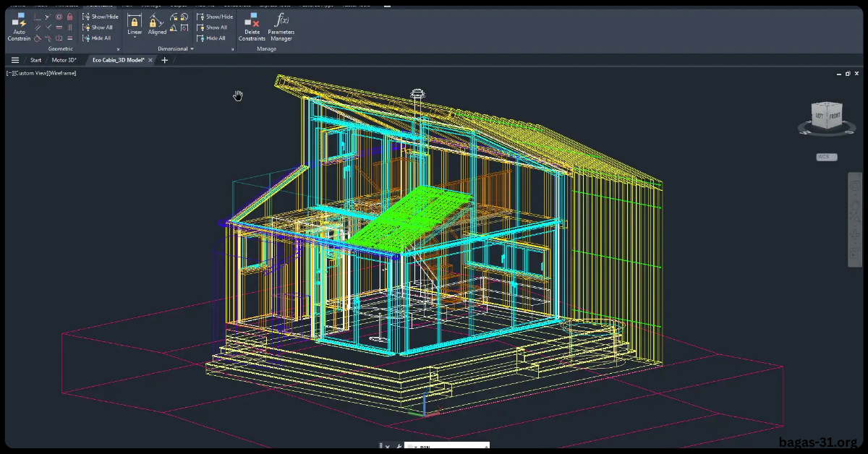Apply the Collinear geometric constraint
This screenshot has height=454, width=868.
point(48,17)
